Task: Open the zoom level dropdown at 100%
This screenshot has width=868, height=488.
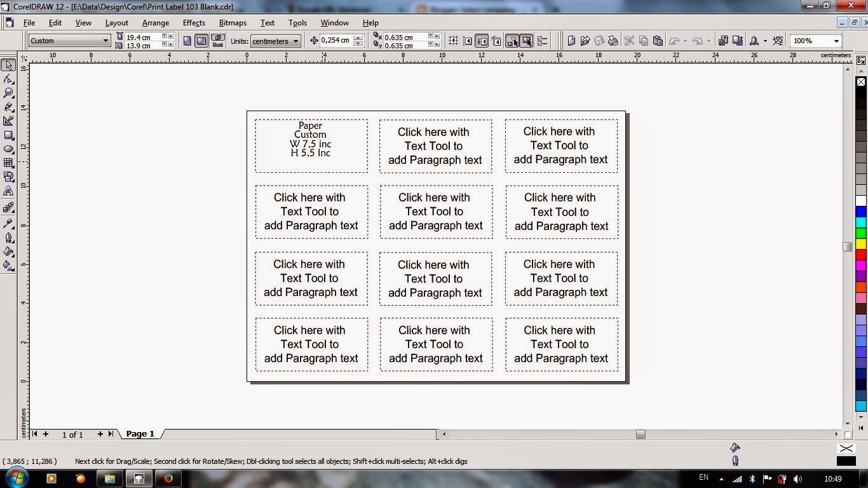Action: click(815, 41)
